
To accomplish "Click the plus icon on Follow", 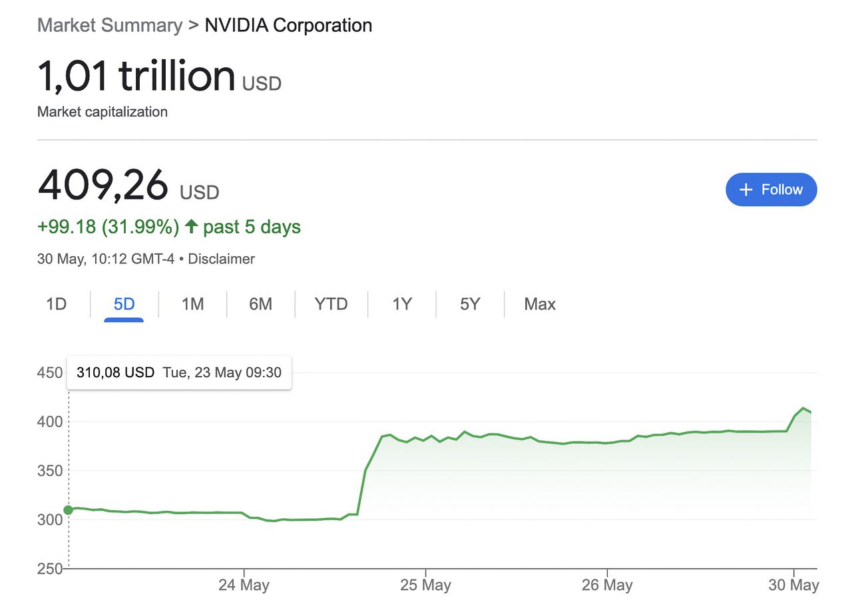I will coord(746,190).
